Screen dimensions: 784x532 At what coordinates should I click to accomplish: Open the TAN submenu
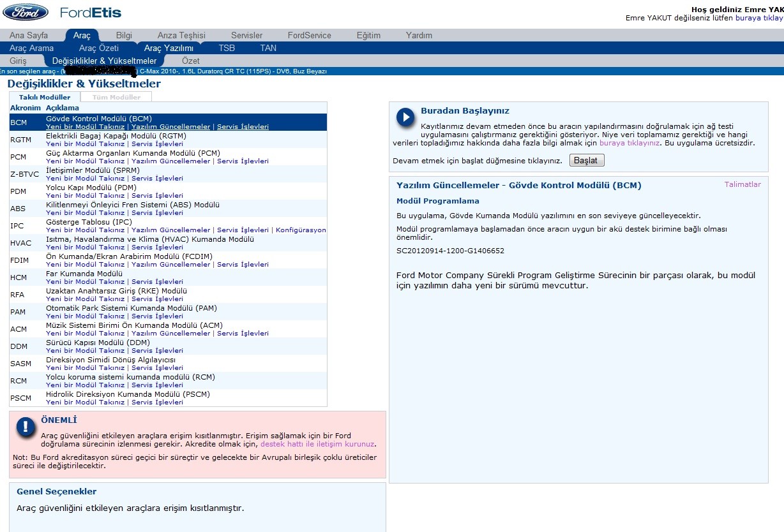point(268,48)
